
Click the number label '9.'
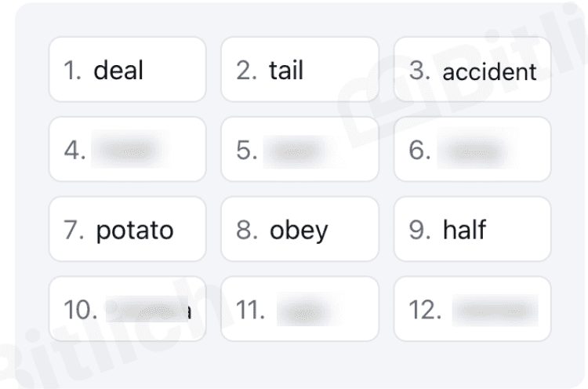pyautogui.click(x=419, y=230)
